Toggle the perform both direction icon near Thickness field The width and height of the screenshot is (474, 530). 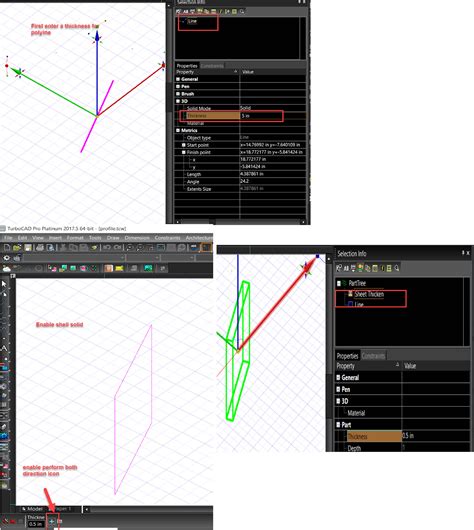pos(51,521)
